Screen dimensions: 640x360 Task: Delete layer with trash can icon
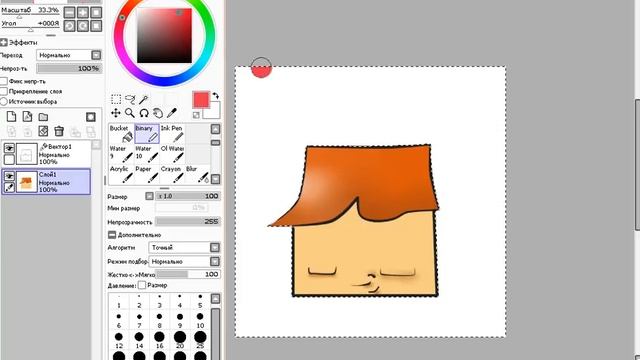pyautogui.click(x=59, y=131)
